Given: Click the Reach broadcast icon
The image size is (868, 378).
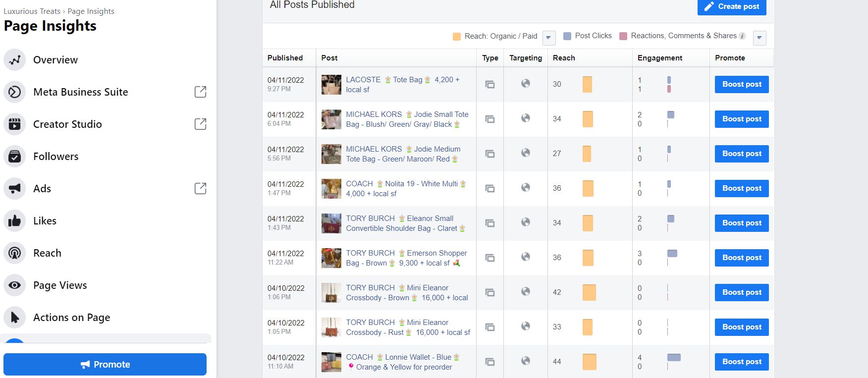Looking at the screenshot, I should [x=15, y=253].
